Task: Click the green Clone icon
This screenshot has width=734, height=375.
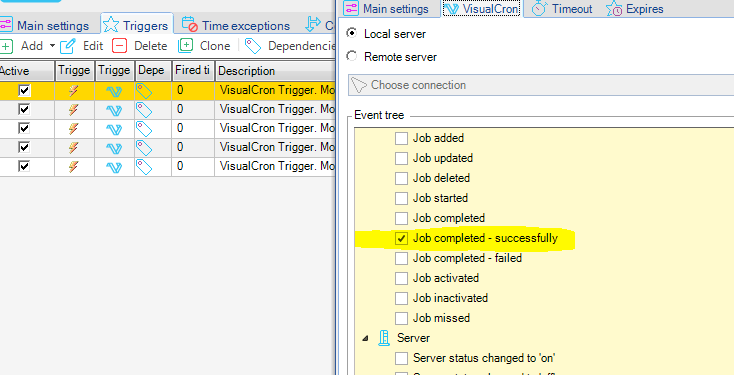Action: tap(185, 46)
